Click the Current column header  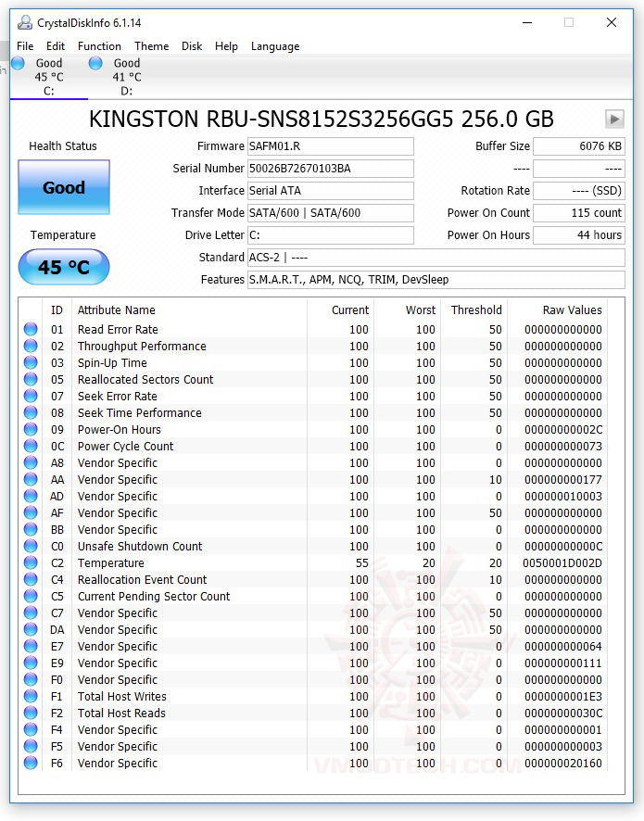tap(350, 310)
